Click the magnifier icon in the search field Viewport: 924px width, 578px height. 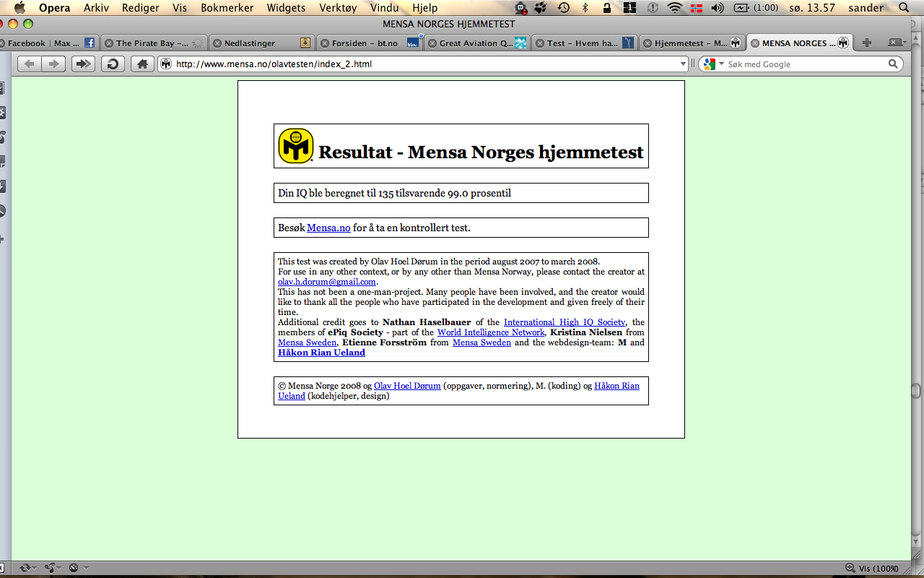tap(893, 64)
